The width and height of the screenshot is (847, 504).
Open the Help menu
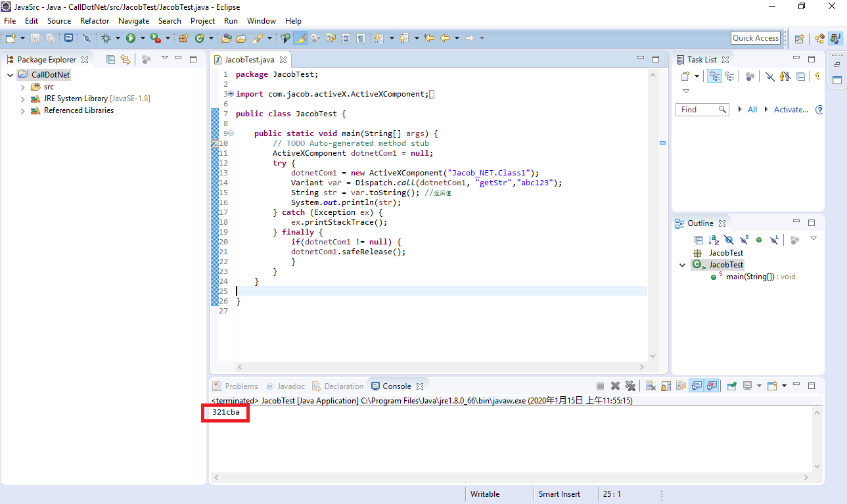(x=293, y=21)
